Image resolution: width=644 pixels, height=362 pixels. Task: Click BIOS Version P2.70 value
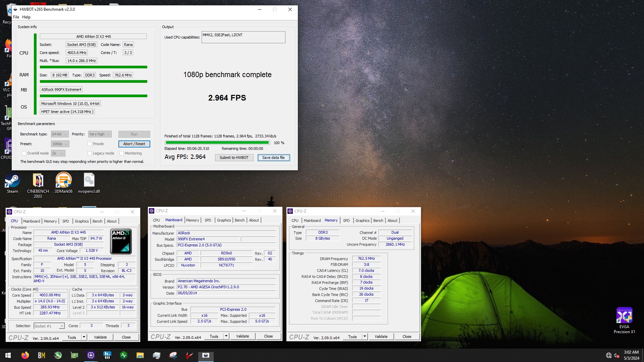226,287
